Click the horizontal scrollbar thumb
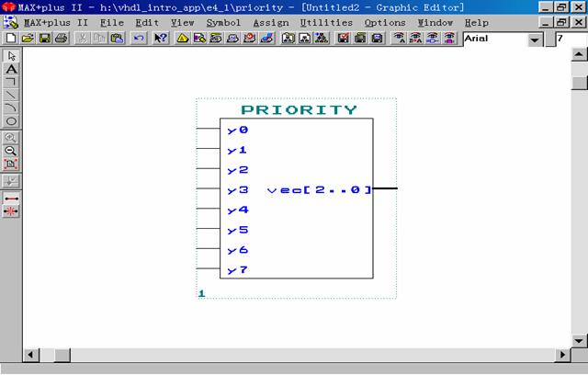The height and width of the screenshot is (375, 588). click(62, 355)
